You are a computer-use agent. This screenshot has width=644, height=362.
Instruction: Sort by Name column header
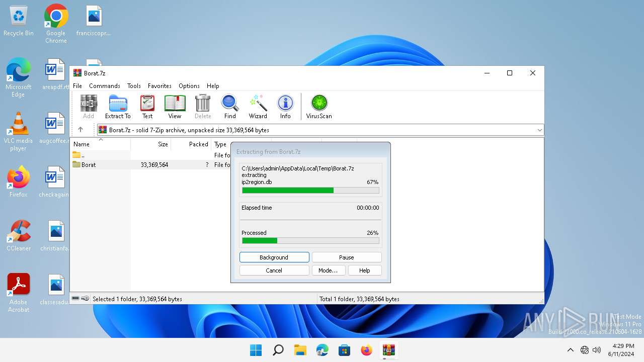(100, 144)
